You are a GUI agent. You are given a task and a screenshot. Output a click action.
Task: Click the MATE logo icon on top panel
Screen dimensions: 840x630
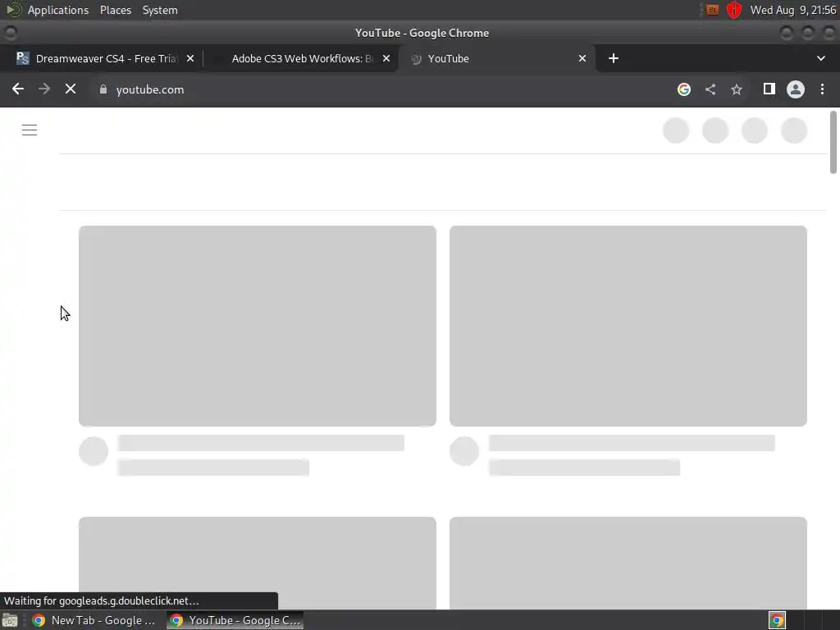pos(13,10)
